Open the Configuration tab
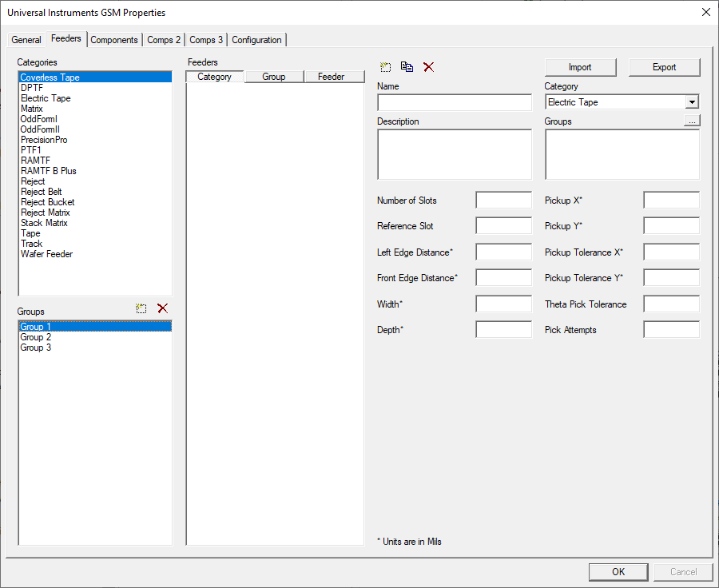Image resolution: width=719 pixels, height=588 pixels. click(257, 39)
